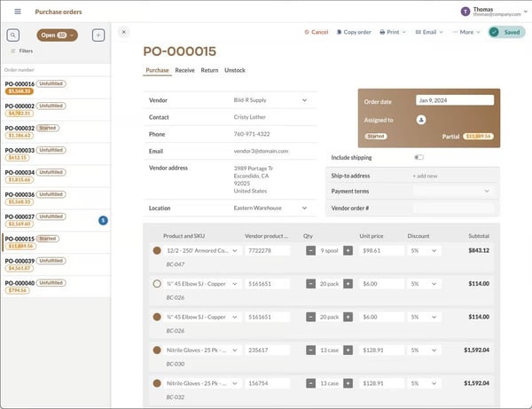Switch to the Return tab
532x409 pixels.
click(209, 70)
